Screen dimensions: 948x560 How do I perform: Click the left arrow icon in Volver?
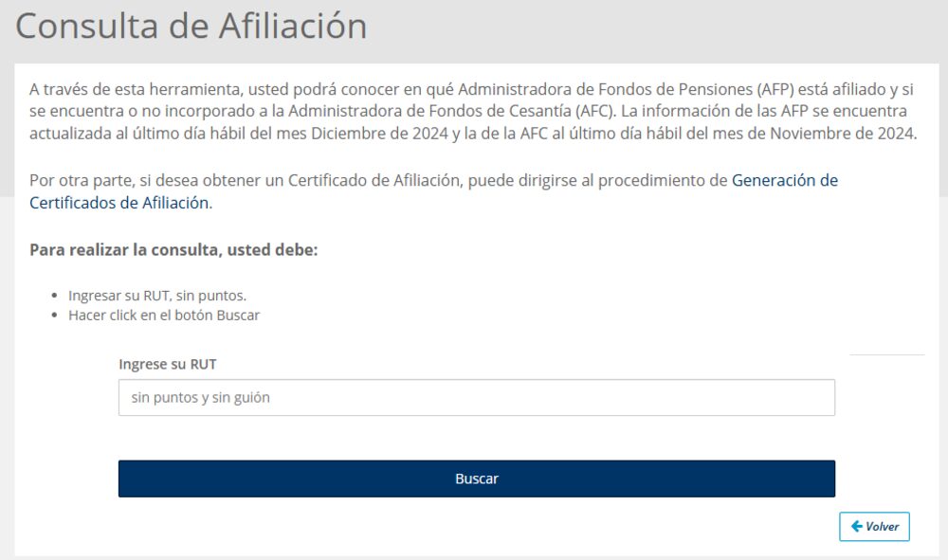856,526
